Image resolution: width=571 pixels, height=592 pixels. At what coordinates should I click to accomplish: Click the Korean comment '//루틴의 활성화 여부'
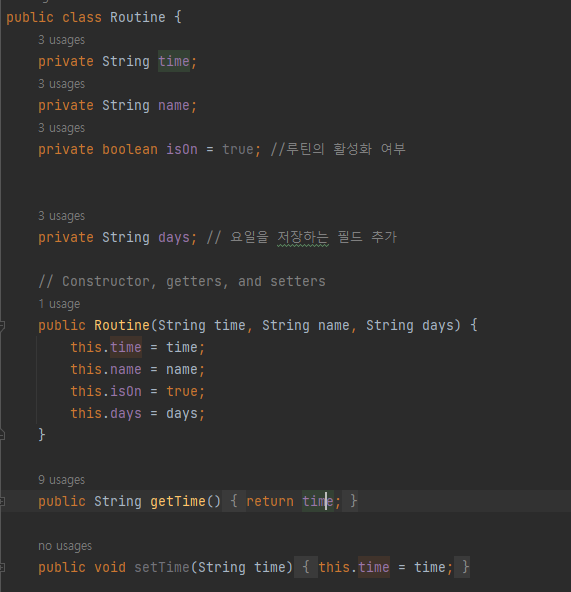pos(338,149)
